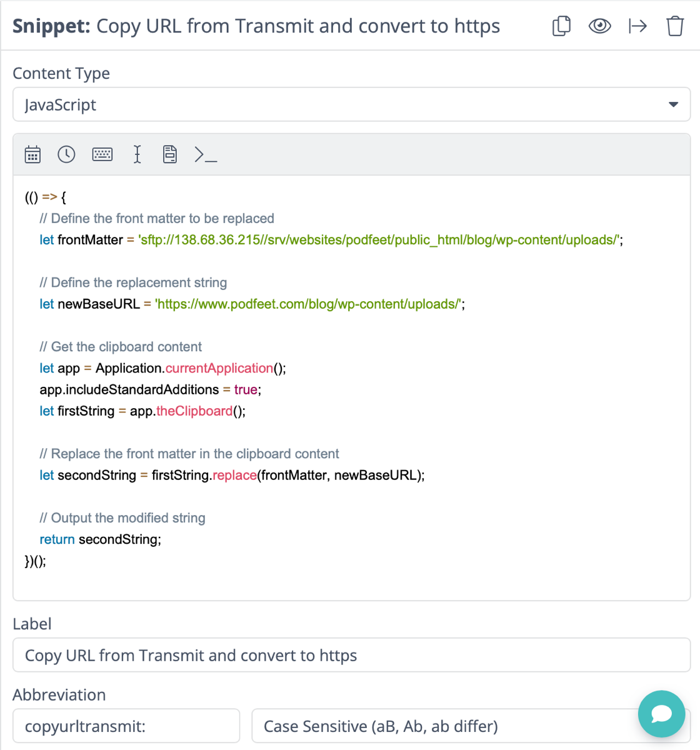Screen dimensions: 700x750
Task: Click the Content Type dropdown arrow
Action: (673, 104)
